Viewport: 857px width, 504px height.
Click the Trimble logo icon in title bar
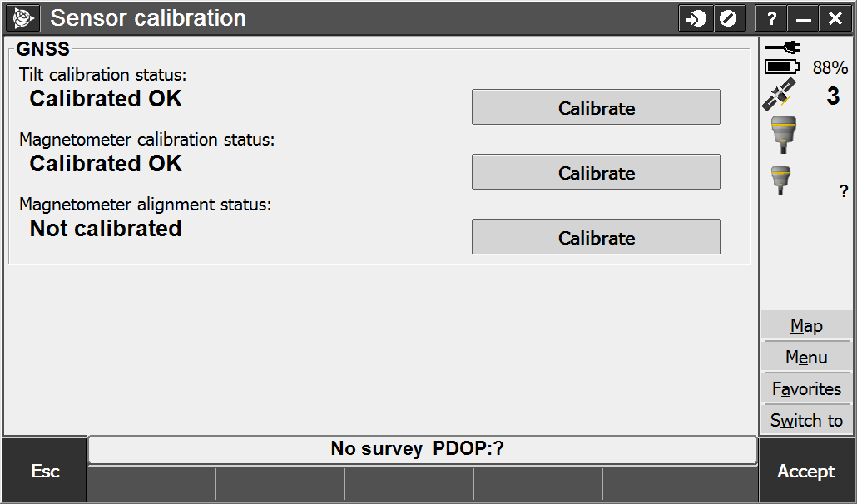(23, 18)
